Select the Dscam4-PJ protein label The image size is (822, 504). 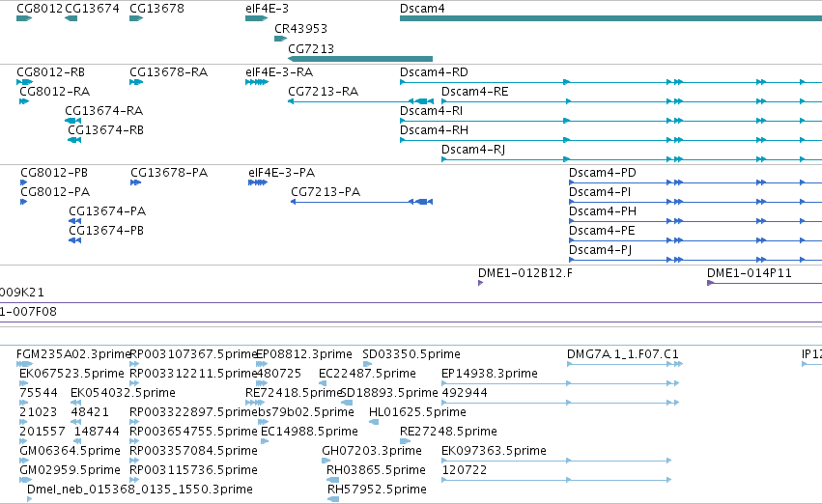coord(601,250)
